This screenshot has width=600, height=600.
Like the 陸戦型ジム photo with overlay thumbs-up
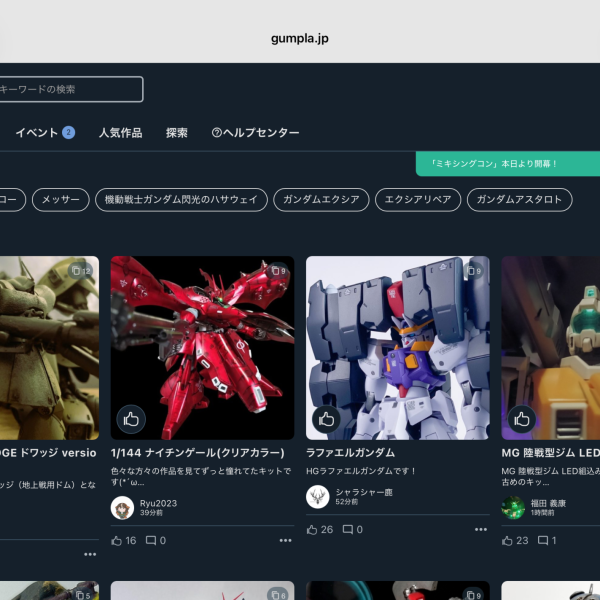pos(522,419)
